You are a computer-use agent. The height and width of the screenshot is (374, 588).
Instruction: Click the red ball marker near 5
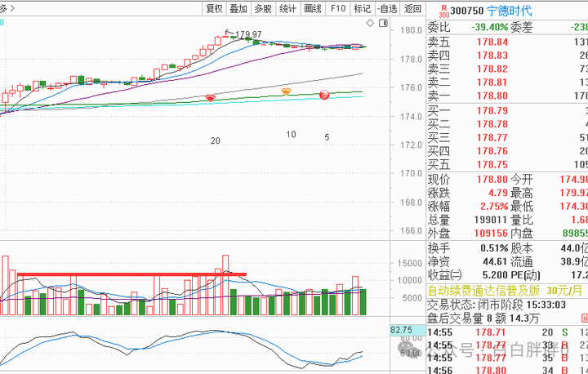click(324, 95)
